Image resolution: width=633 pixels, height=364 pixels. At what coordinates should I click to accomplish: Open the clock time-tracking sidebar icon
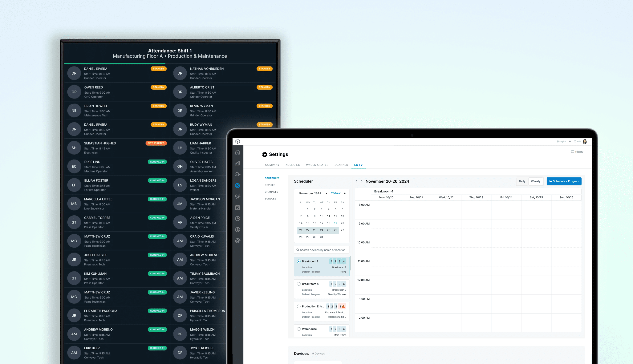[237, 219]
